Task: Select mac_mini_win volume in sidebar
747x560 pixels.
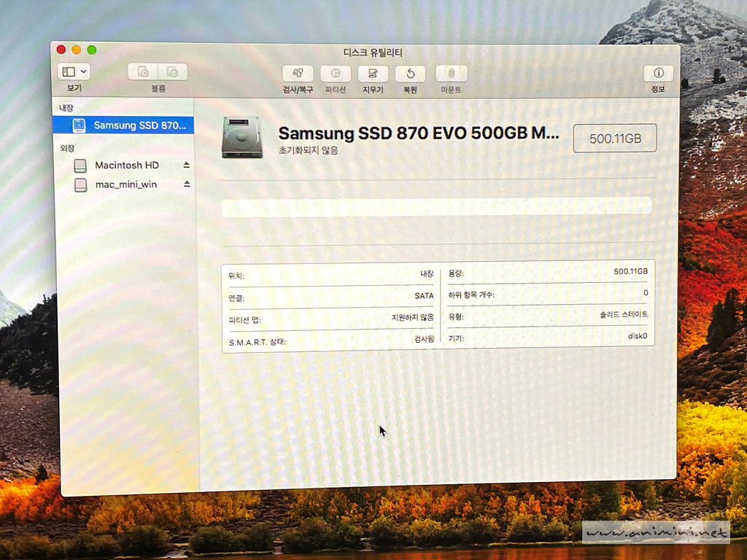Action: 125,184
